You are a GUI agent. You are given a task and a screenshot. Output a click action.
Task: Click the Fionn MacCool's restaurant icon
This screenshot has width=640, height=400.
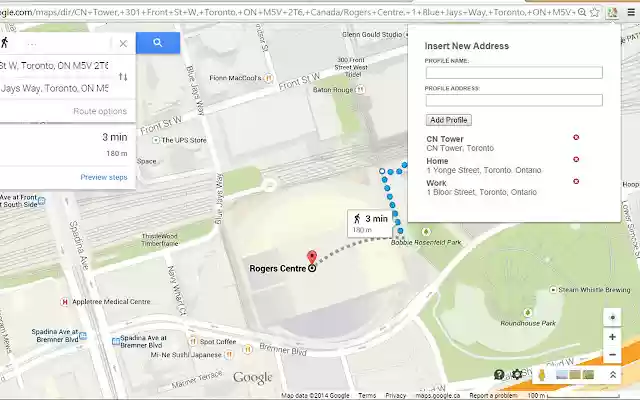pyautogui.click(x=268, y=78)
